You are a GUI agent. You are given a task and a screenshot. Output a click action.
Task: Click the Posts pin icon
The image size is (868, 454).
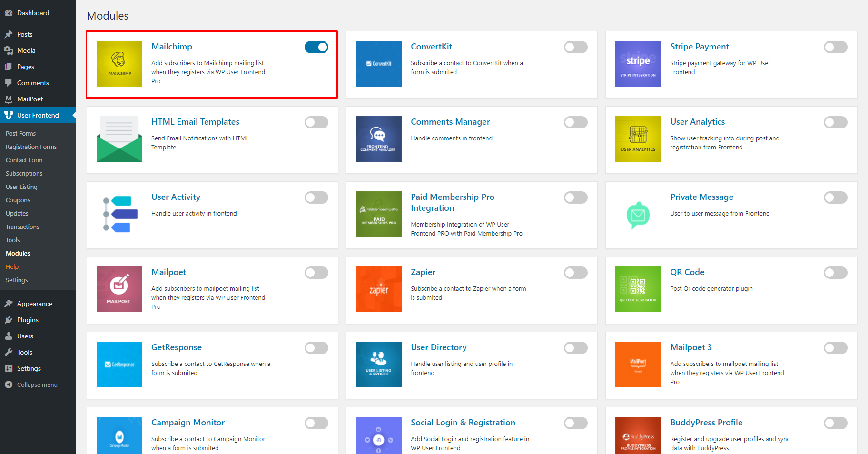point(9,34)
